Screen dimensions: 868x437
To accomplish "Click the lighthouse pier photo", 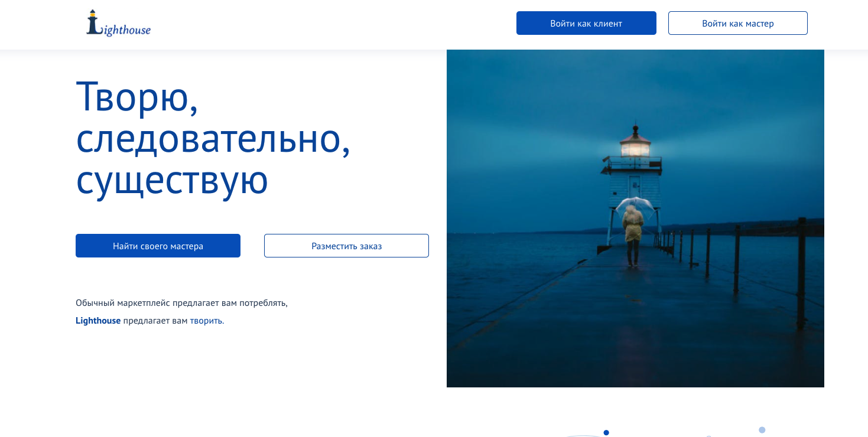I will click(635, 218).
